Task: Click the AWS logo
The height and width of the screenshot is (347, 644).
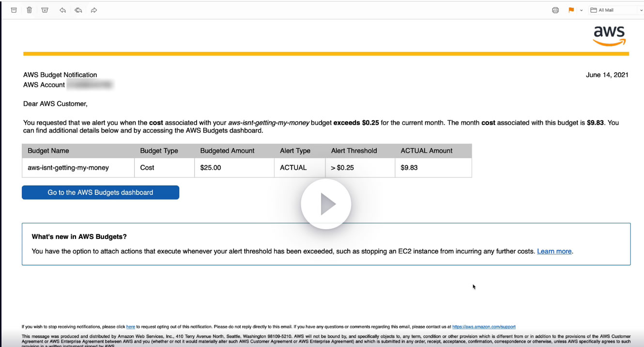Action: click(x=610, y=36)
